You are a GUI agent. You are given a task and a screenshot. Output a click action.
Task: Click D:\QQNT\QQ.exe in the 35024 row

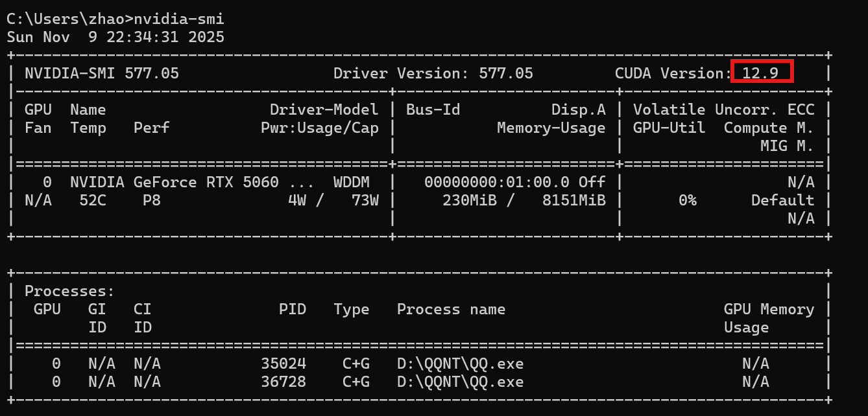[x=461, y=364]
